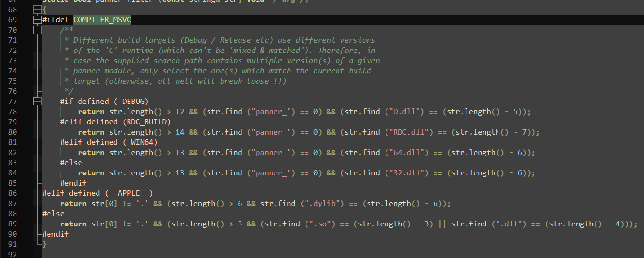This screenshot has height=258, width=644.
Task: Collapse the function body fold at line 68
Action: [37, 10]
